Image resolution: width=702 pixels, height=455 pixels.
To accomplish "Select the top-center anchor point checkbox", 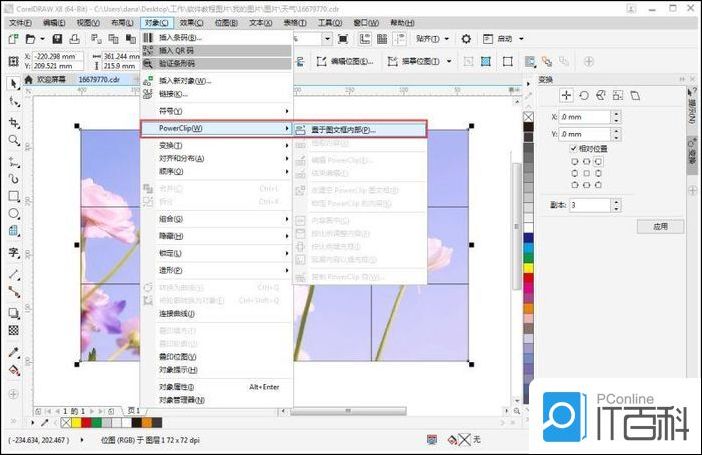I will [x=586, y=161].
